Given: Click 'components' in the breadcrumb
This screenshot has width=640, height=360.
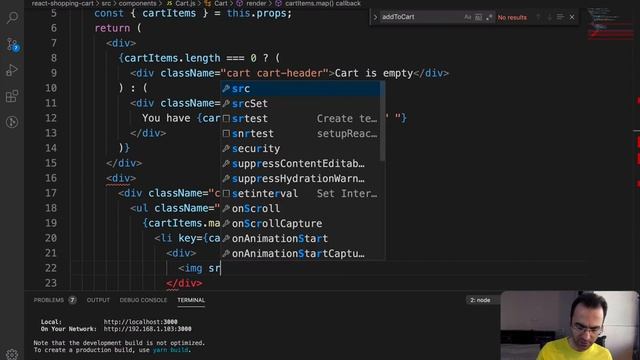Looking at the screenshot, I should 137,3.
